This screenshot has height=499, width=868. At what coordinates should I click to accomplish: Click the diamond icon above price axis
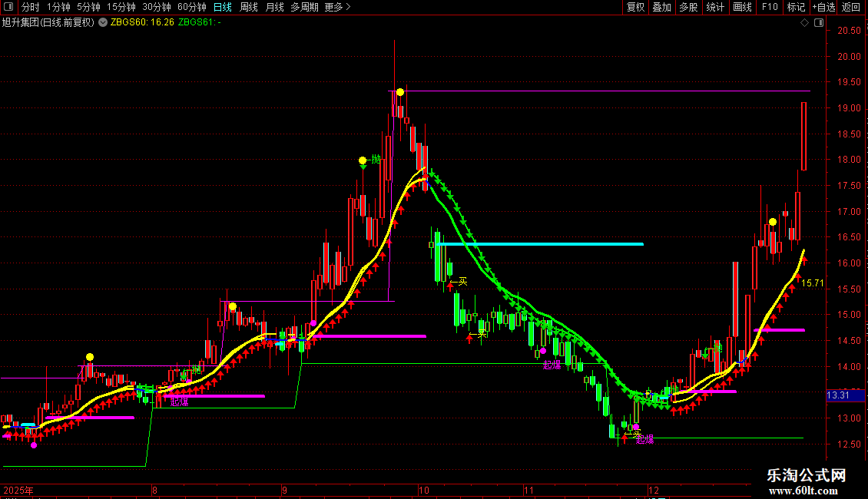[x=805, y=23]
